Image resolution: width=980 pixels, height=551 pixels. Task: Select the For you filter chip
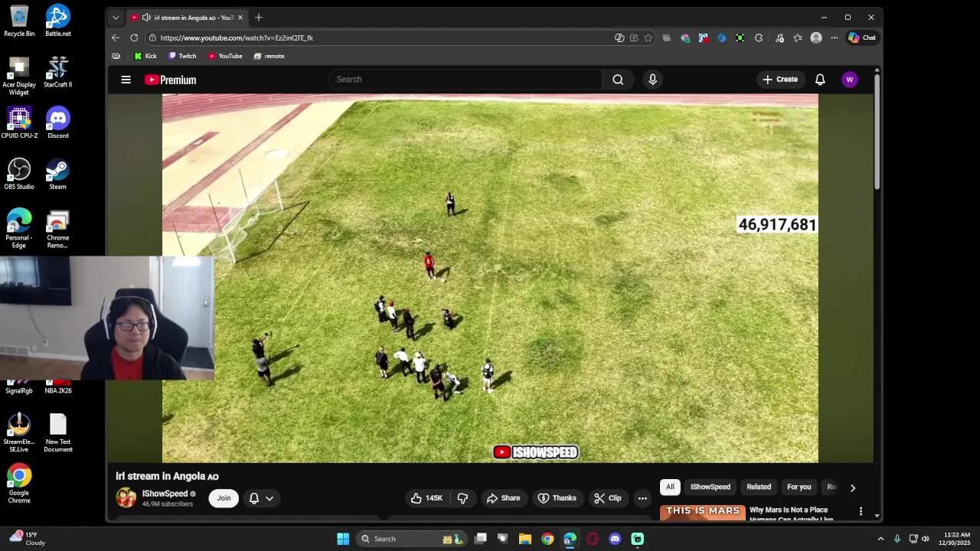pos(799,487)
